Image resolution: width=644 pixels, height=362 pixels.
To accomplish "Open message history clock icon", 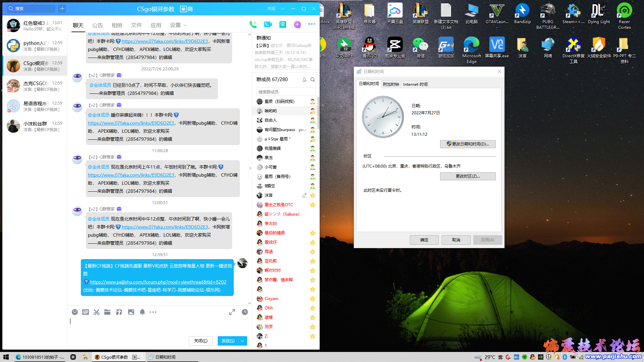I will click(x=245, y=312).
